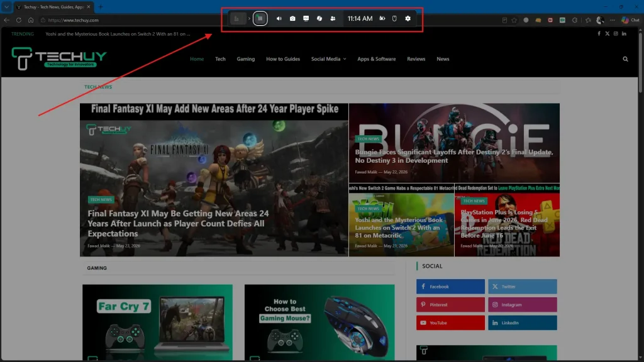Open the Favorites list star icon
This screenshot has width=644, height=362.
point(588,19)
